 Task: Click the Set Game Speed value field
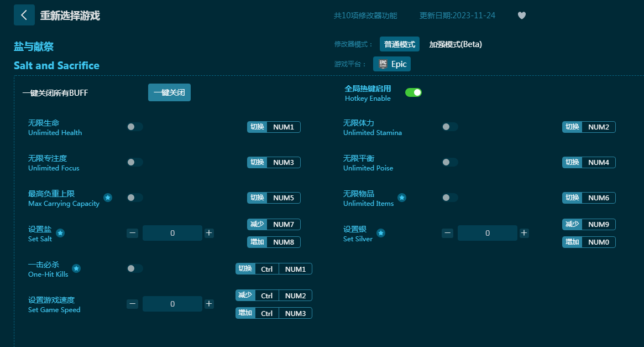click(x=172, y=304)
